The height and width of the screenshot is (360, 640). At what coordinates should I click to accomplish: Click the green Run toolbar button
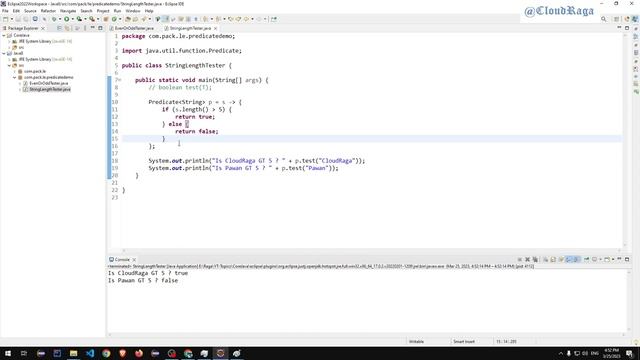[x=67, y=19]
